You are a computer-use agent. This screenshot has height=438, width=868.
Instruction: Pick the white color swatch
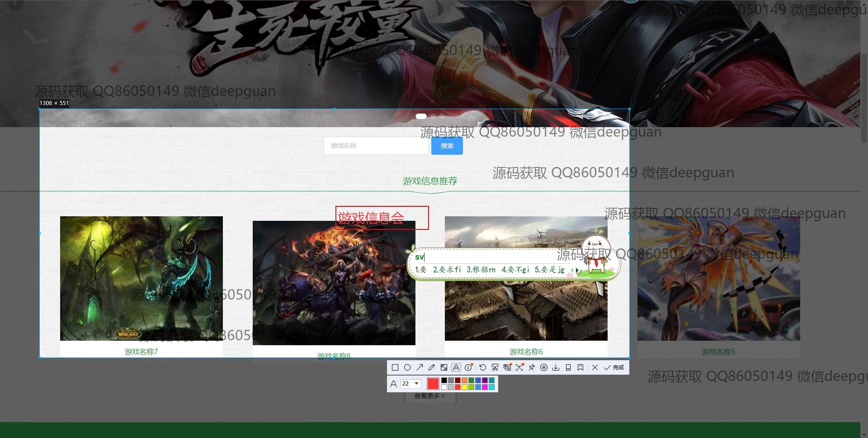point(444,387)
